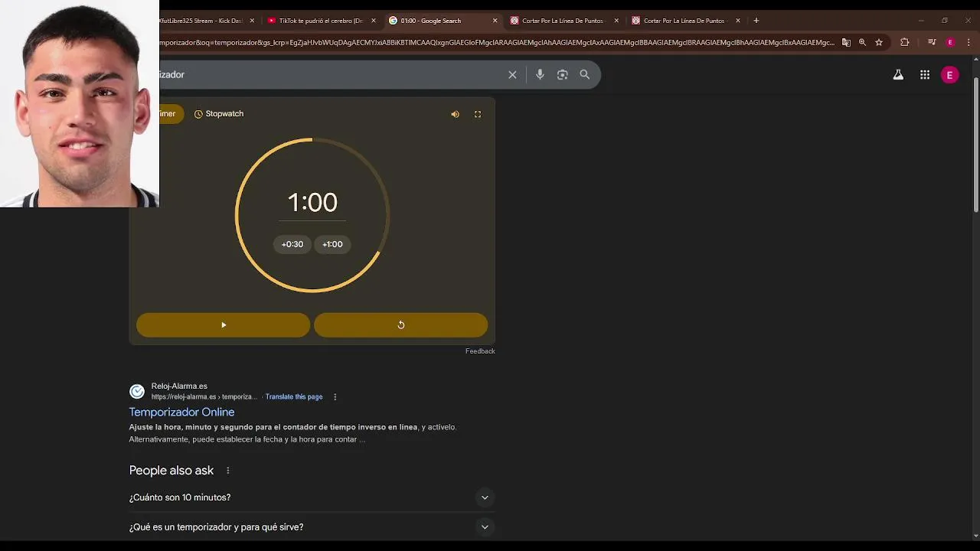The image size is (980, 551).
Task: Open the Google account avatar E on page
Action: pyautogui.click(x=949, y=74)
